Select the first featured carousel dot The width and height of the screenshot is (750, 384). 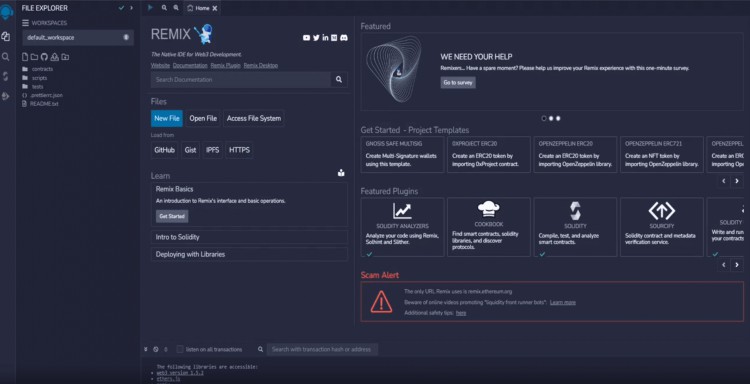pyautogui.click(x=544, y=118)
